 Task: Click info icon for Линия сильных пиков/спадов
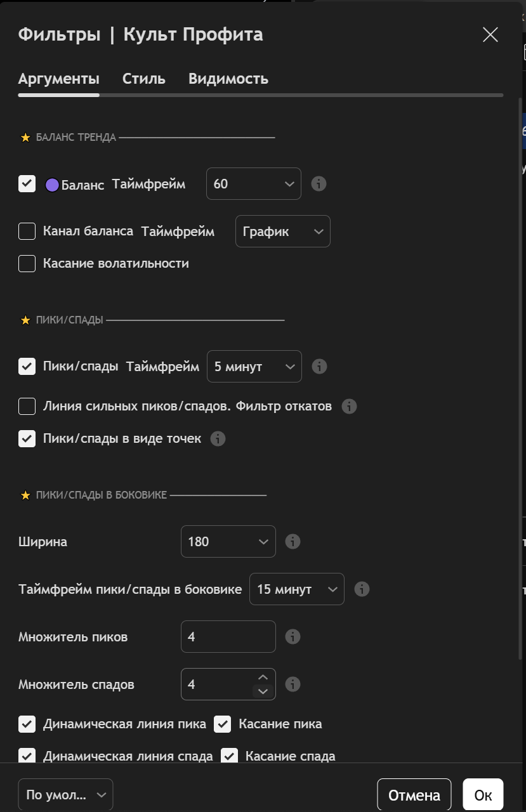(349, 407)
